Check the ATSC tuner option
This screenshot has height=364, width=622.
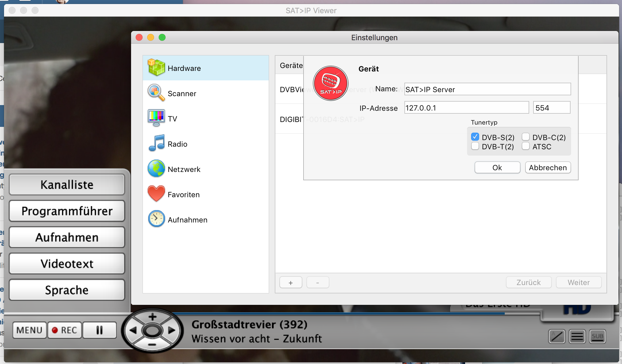[526, 146]
